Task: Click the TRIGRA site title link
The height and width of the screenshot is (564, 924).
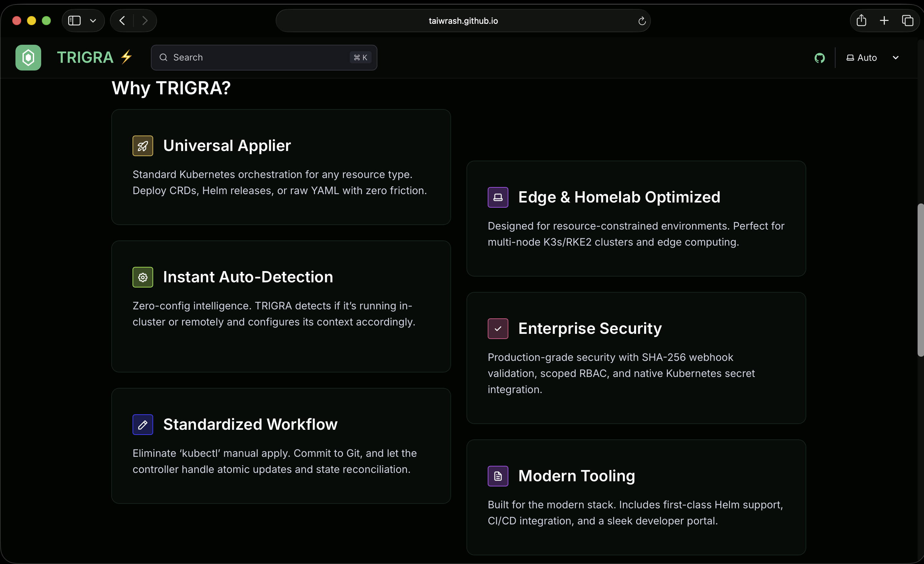Action: 85,57
